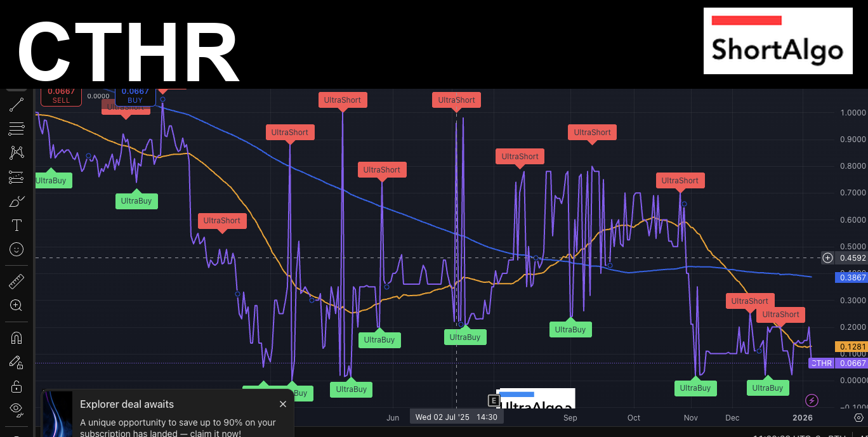Viewport: 868px width, 437px height.
Task: Click the 0.7000 price scale value
Action: pyautogui.click(x=853, y=193)
